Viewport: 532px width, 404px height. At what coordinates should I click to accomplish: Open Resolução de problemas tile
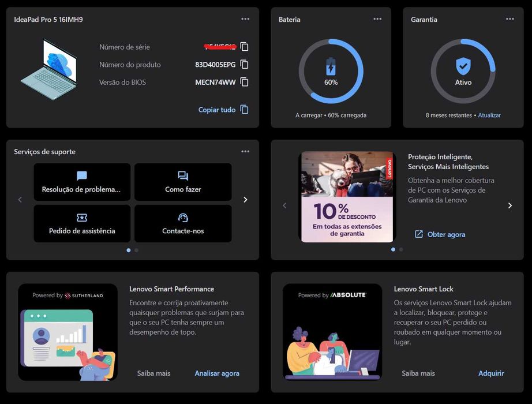point(82,182)
